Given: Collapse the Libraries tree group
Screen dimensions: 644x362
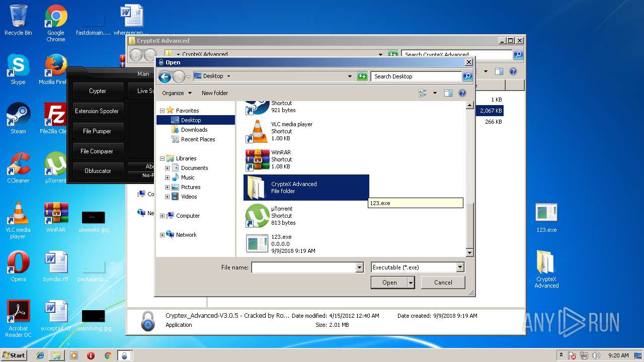Looking at the screenshot, I should (162, 158).
